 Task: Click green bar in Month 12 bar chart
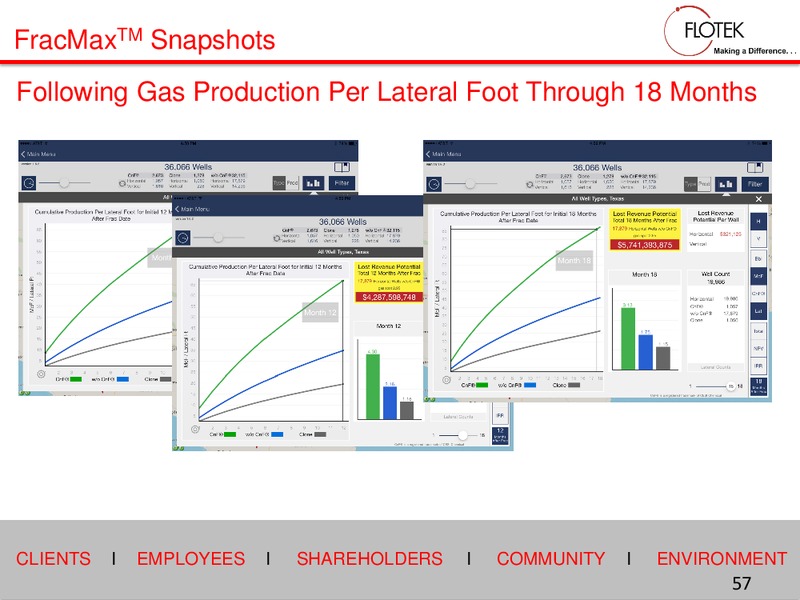[372, 387]
